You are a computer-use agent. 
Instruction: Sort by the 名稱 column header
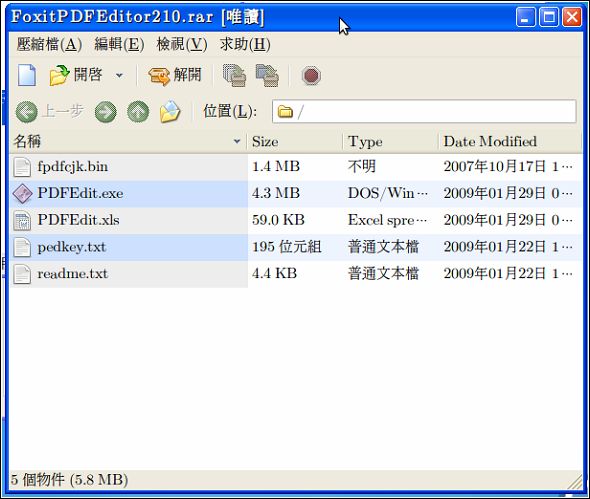[x=128, y=141]
